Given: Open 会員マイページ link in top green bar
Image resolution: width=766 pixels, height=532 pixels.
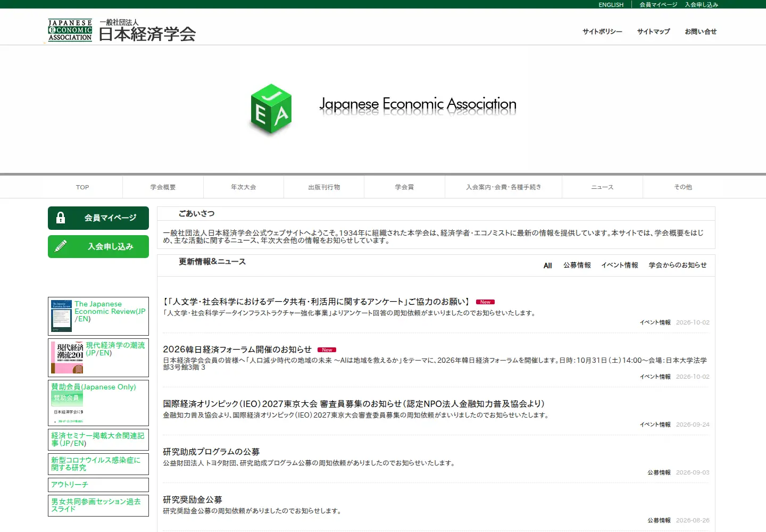Looking at the screenshot, I should pos(658,5).
